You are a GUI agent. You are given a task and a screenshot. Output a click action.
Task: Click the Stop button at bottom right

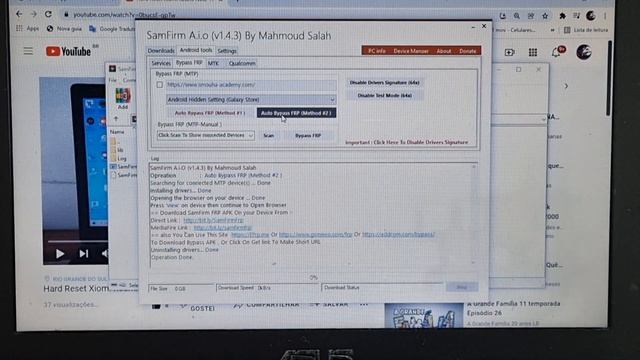462,287
